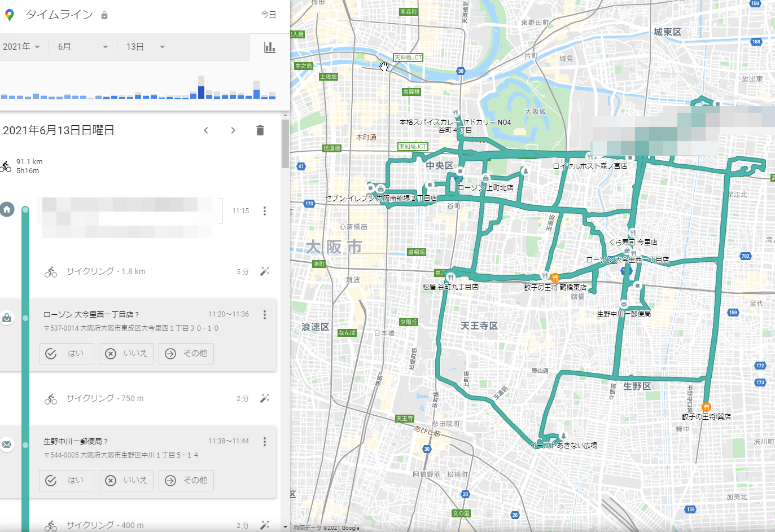Click scrollbar down arrow of timeline panel
Screen dimensions: 775x532
[285, 527]
